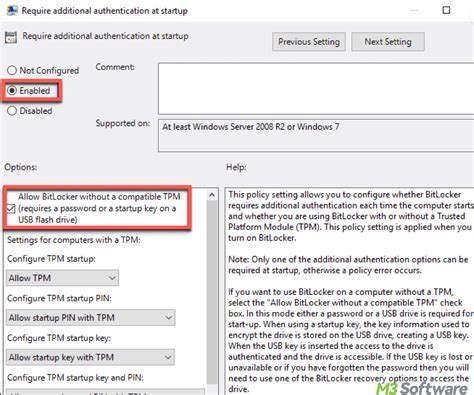Select the Disabled radio button
The height and width of the screenshot is (395, 474).
click(x=12, y=111)
